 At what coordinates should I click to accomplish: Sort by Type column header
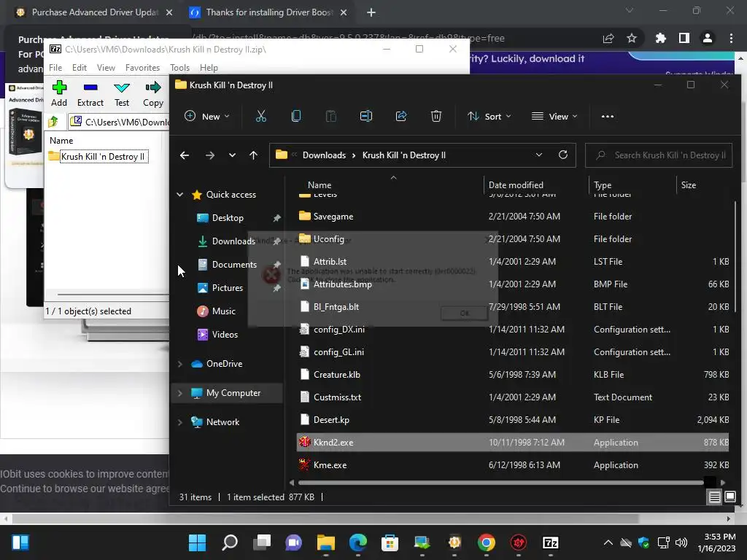[x=602, y=184]
